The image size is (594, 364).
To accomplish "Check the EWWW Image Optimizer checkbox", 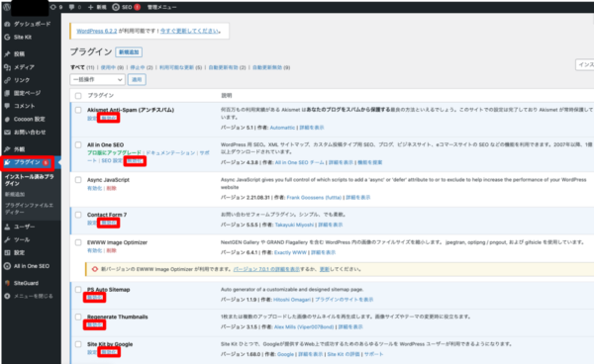I will pos(78,242).
